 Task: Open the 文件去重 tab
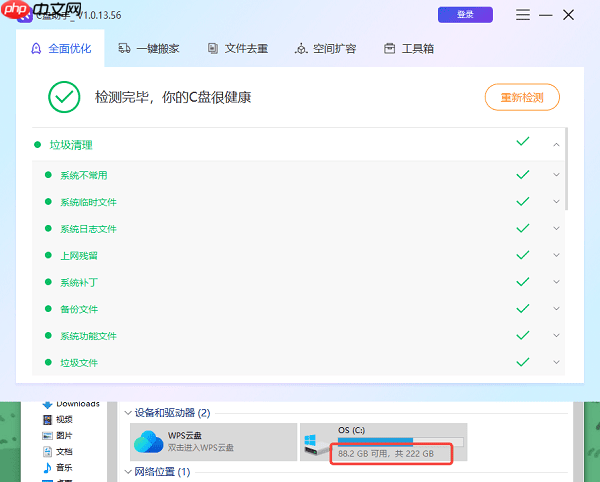[237, 49]
